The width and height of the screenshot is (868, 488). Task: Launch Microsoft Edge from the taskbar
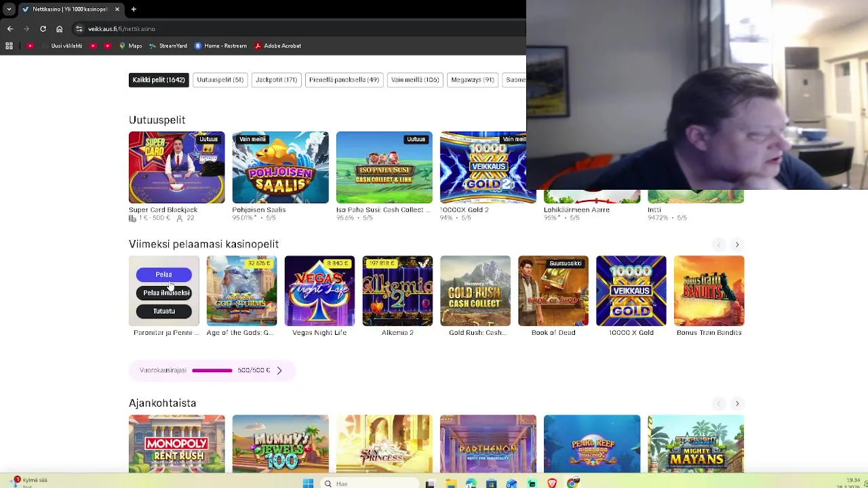(471, 483)
